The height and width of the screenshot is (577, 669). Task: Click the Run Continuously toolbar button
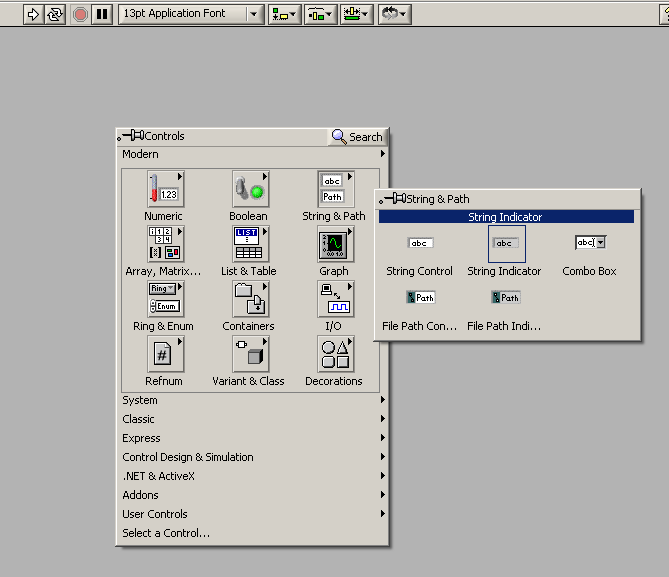pyautogui.click(x=55, y=15)
